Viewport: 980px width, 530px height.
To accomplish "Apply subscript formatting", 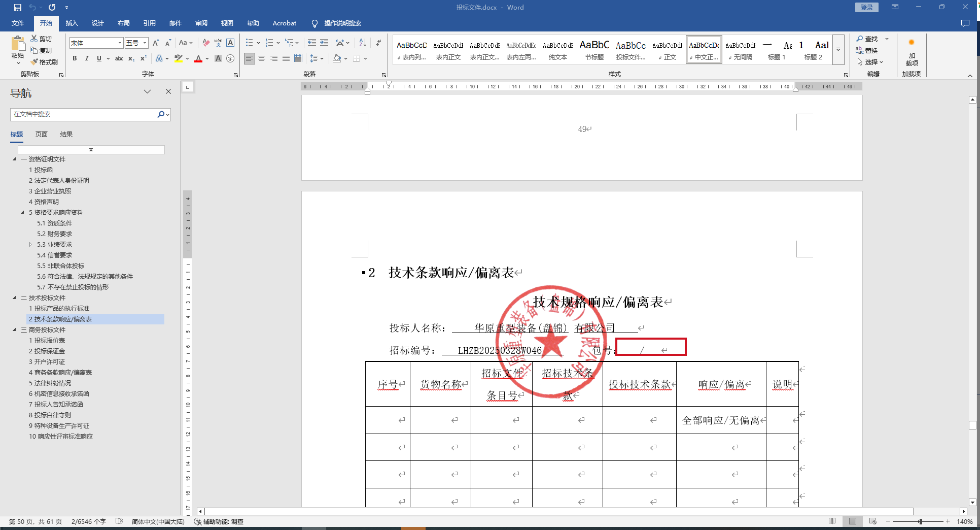I will pos(131,58).
